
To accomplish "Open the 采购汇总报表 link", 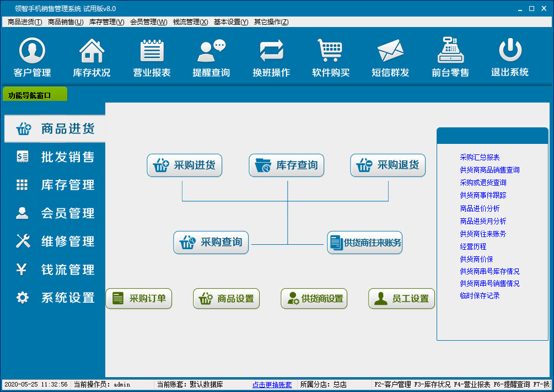I will [480, 158].
